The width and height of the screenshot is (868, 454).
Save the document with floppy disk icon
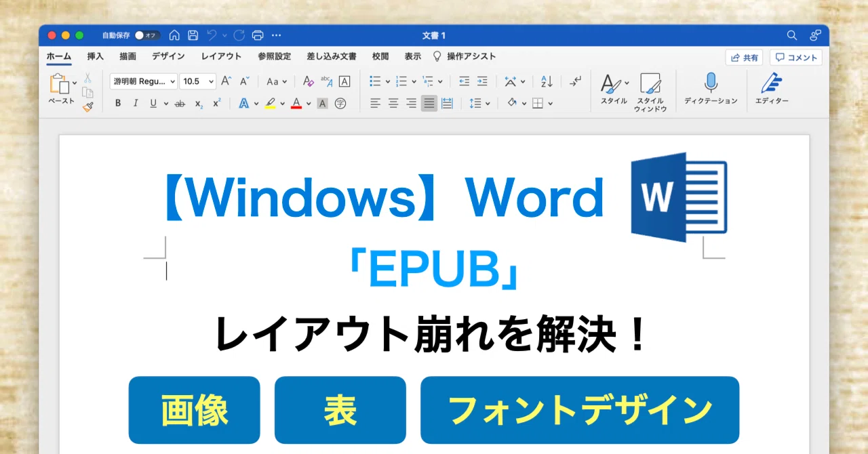coord(193,35)
